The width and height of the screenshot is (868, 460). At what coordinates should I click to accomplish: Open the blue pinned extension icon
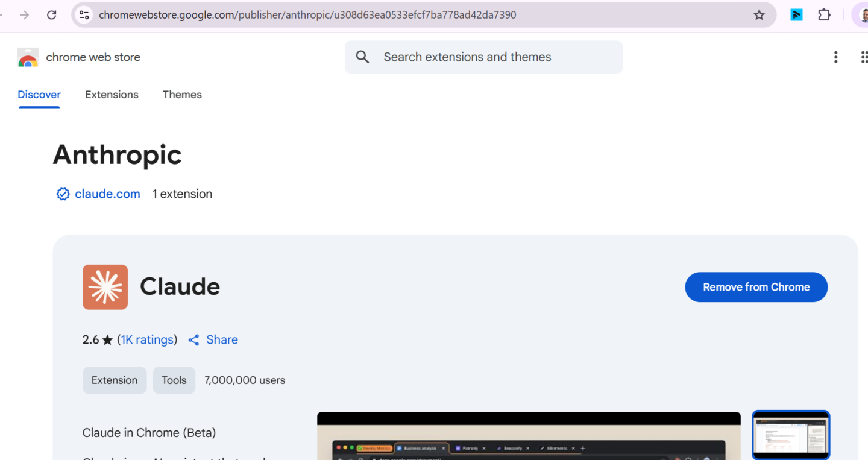click(796, 15)
